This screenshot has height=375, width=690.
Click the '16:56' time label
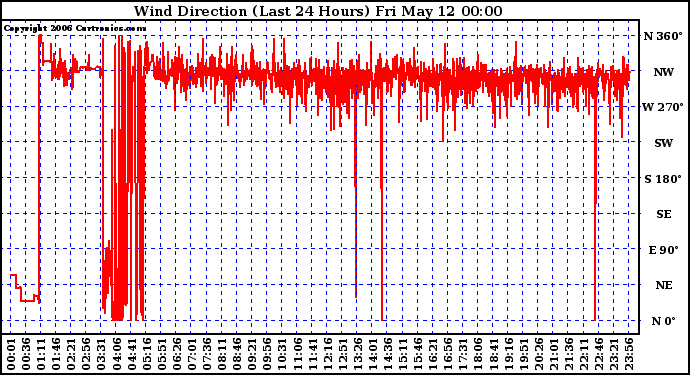point(448,355)
